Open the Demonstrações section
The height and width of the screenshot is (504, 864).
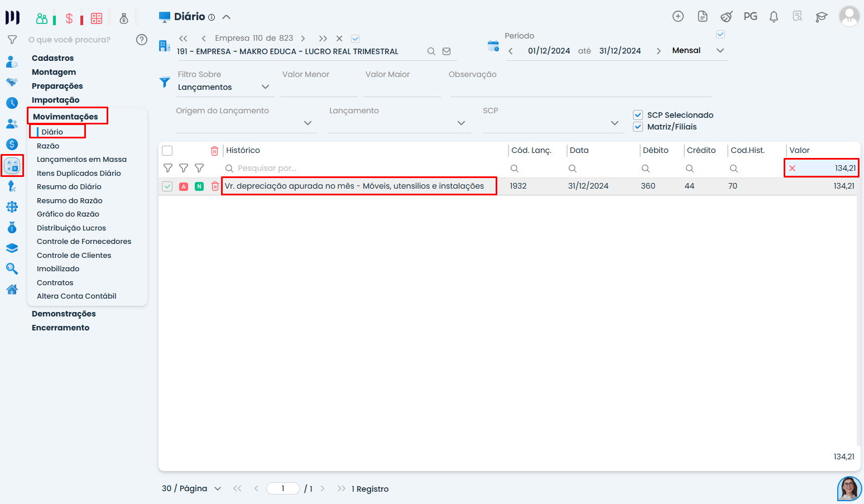click(64, 314)
